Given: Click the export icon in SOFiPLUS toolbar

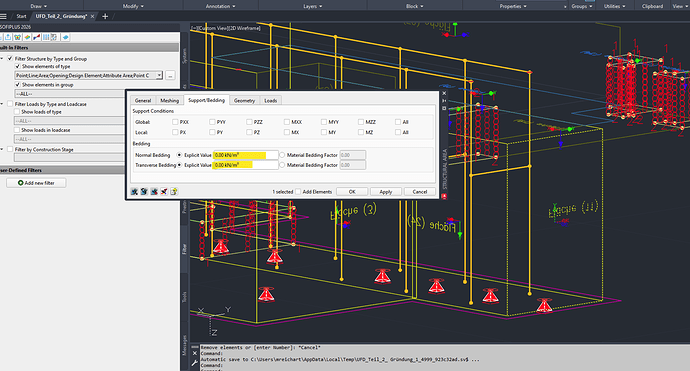Looking at the screenshot, I should 8,37.
